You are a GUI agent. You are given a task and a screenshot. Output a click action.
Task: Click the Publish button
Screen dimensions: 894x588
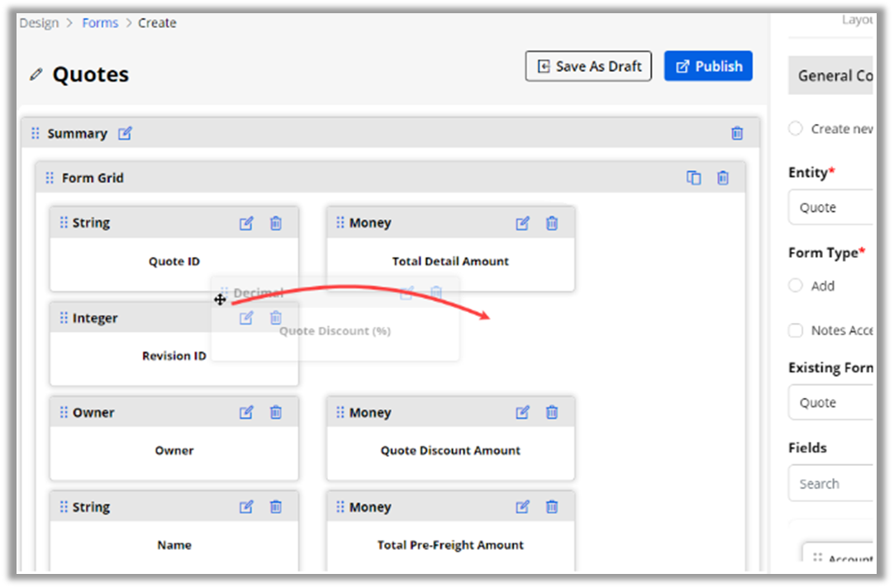click(x=708, y=66)
